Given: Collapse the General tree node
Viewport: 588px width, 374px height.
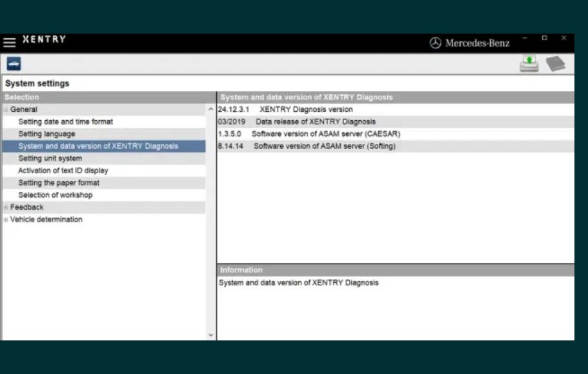Looking at the screenshot, I should coord(6,110).
